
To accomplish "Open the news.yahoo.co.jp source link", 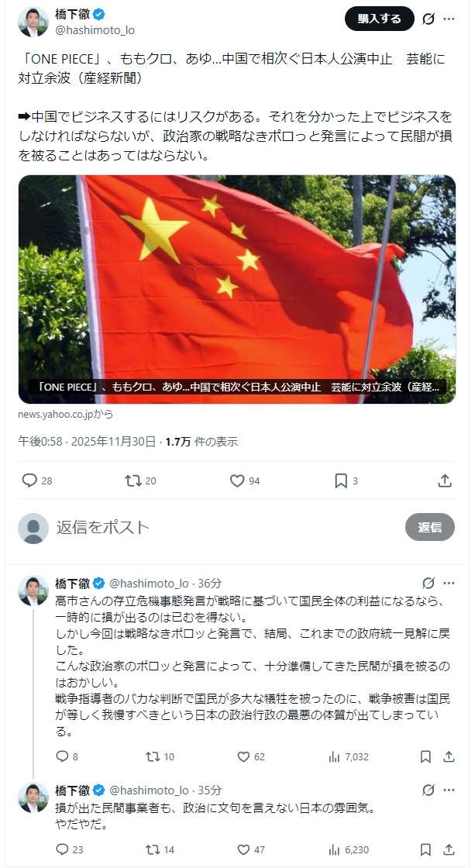I will coord(61,414).
